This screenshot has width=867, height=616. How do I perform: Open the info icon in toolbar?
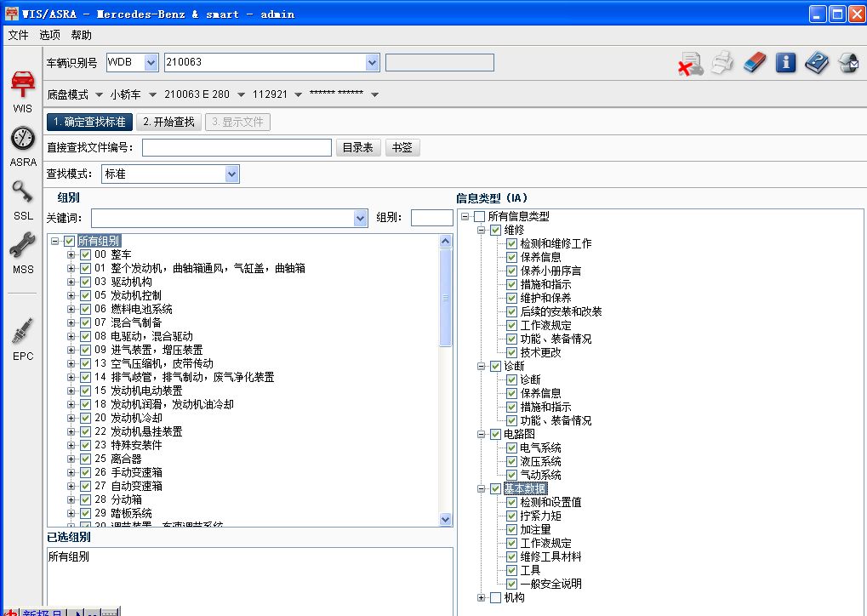pyautogui.click(x=785, y=63)
